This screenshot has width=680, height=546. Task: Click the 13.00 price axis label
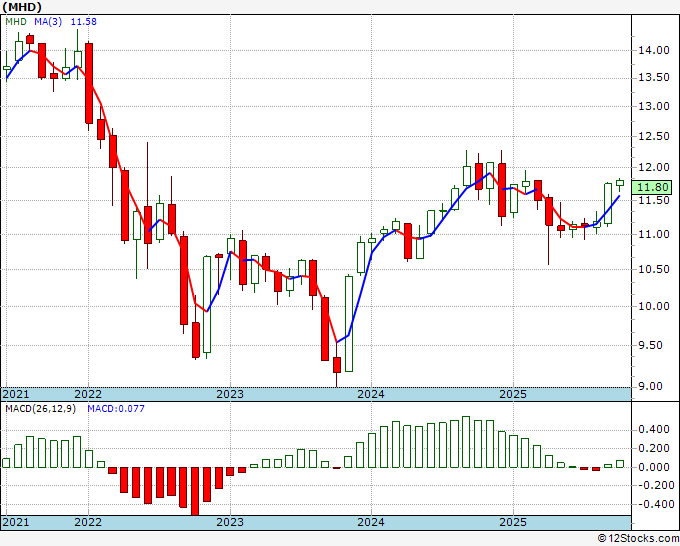(x=654, y=106)
